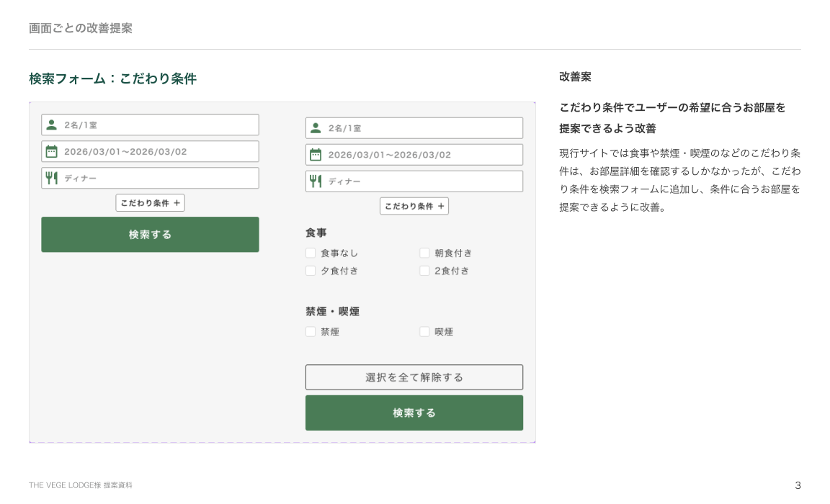Click the fork-knife icon in right form
This screenshot has width=830, height=504.
(316, 181)
